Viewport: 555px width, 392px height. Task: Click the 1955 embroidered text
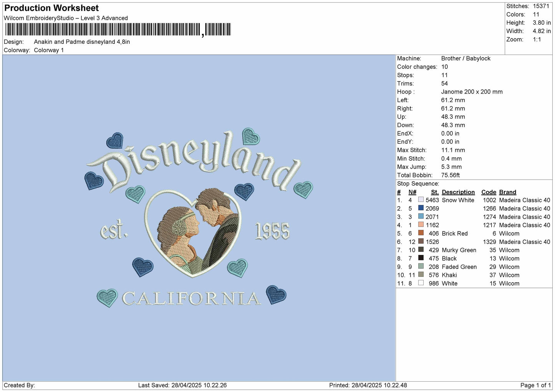(272, 232)
